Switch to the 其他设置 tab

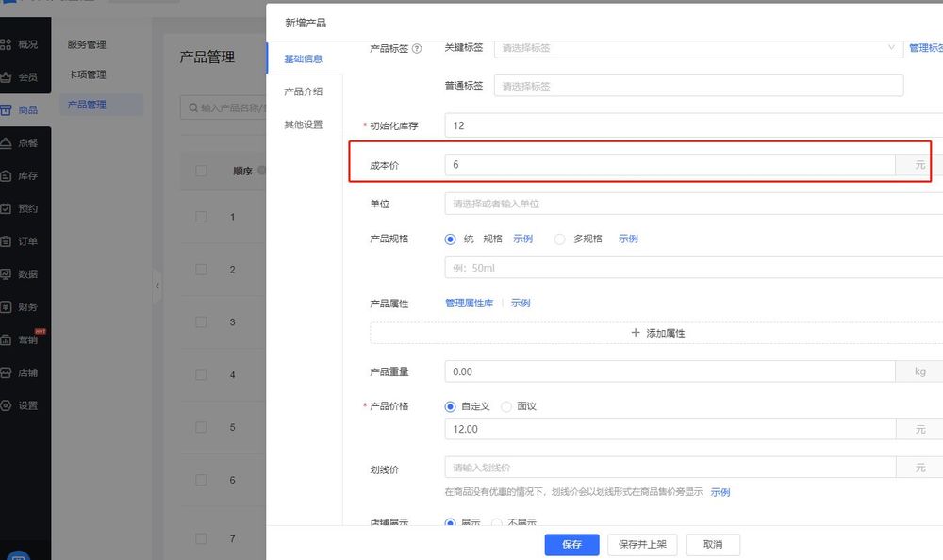click(x=304, y=124)
